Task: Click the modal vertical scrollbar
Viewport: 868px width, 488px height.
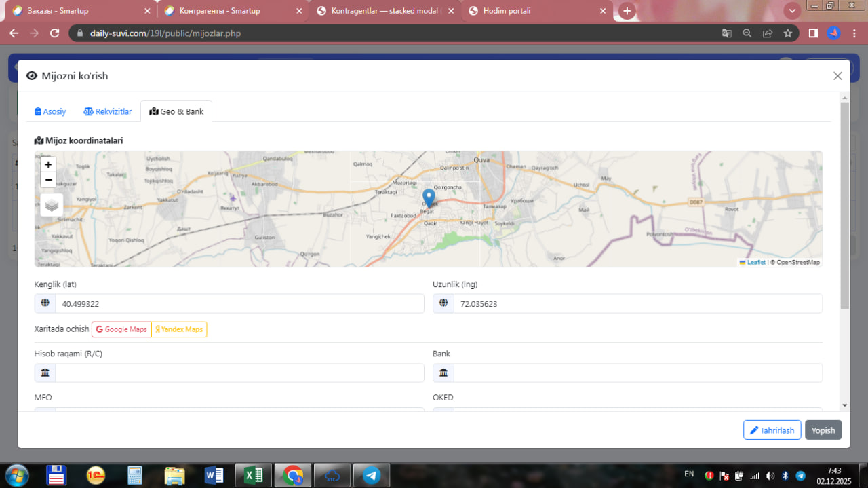Action: tap(844, 204)
